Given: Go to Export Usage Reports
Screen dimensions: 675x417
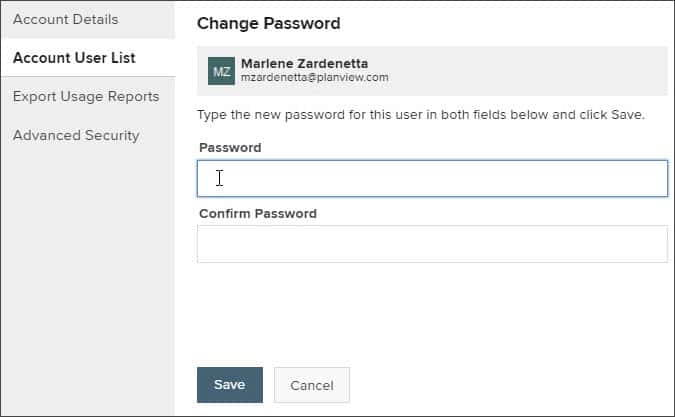Looking at the screenshot, I should coord(86,96).
